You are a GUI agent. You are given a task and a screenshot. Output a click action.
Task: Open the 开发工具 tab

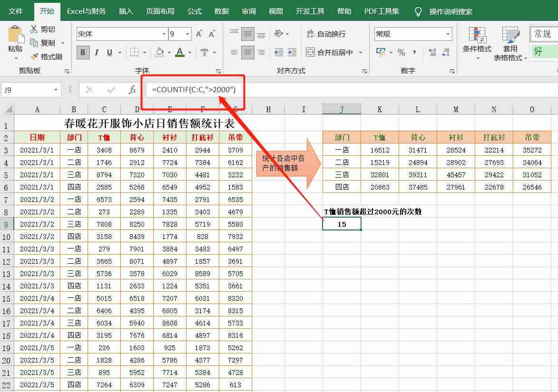pyautogui.click(x=310, y=11)
